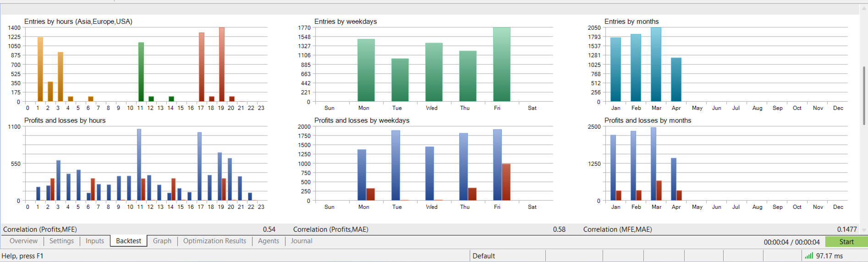Click the Default profile status entry
Viewport: 868px width, 262px height.
point(484,256)
